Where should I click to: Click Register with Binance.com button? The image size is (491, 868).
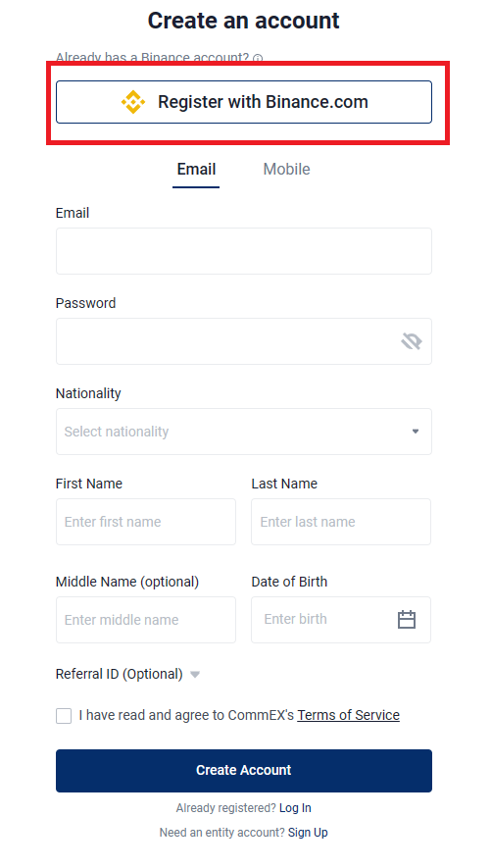coord(244,102)
